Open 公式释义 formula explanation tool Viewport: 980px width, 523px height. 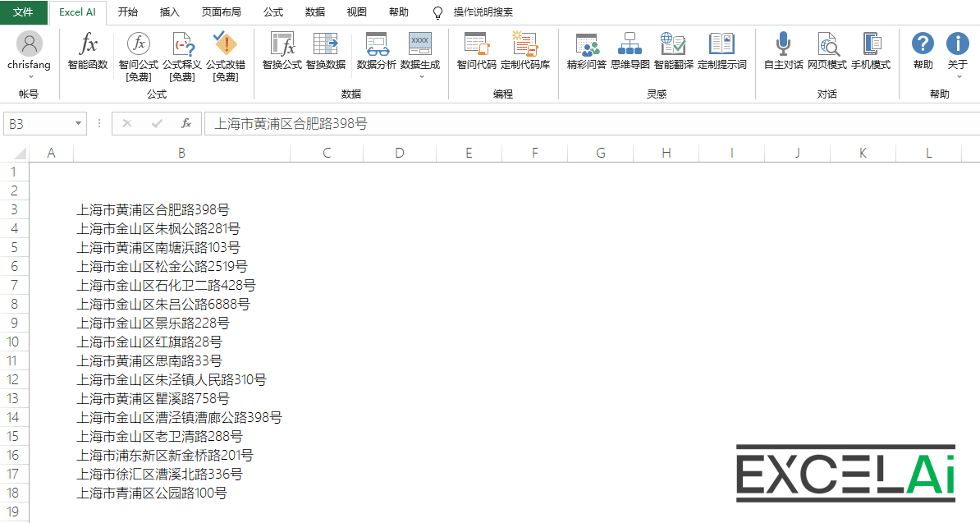[182, 56]
